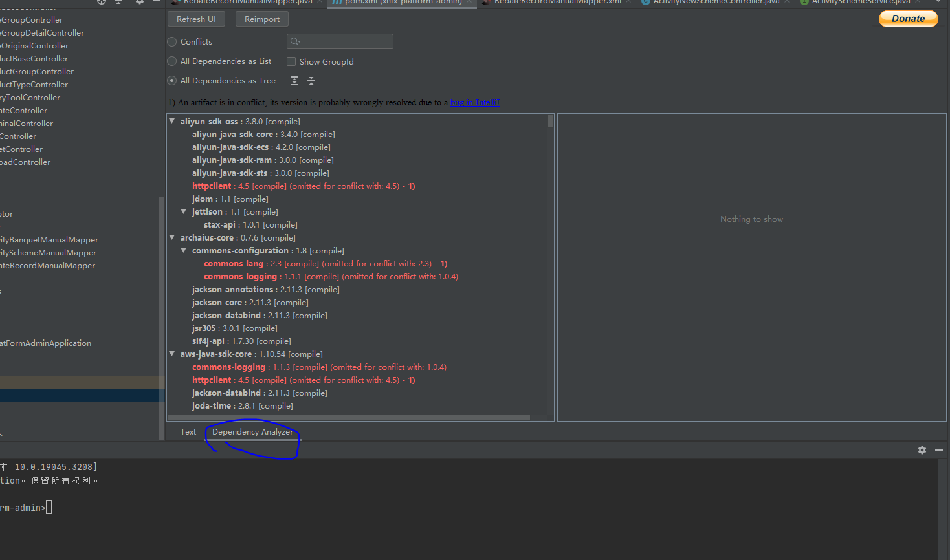Collapse the commons-configuration node
The width and height of the screenshot is (950, 560).
184,250
